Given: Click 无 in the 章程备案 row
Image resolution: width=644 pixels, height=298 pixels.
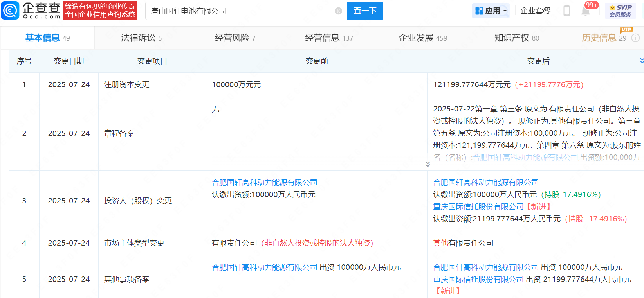Looking at the screenshot, I should (215, 109).
